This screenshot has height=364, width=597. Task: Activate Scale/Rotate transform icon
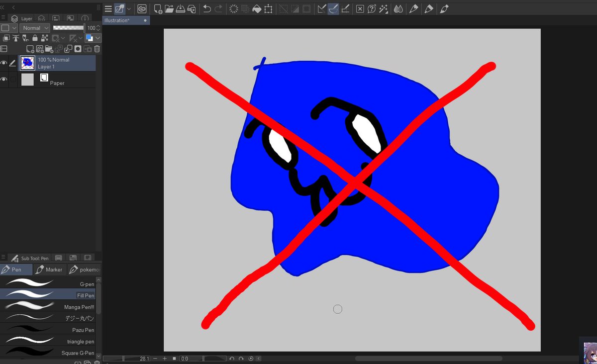coord(268,8)
